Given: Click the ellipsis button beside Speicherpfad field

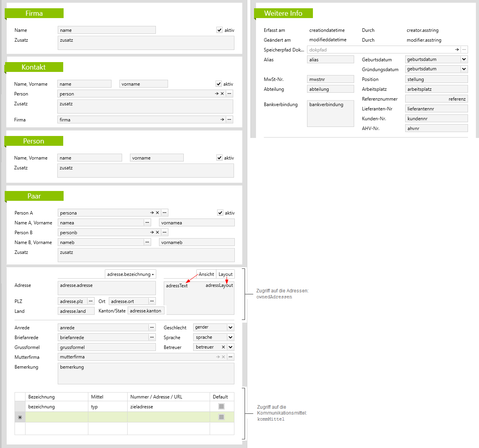Looking at the screenshot, I should click(x=464, y=50).
